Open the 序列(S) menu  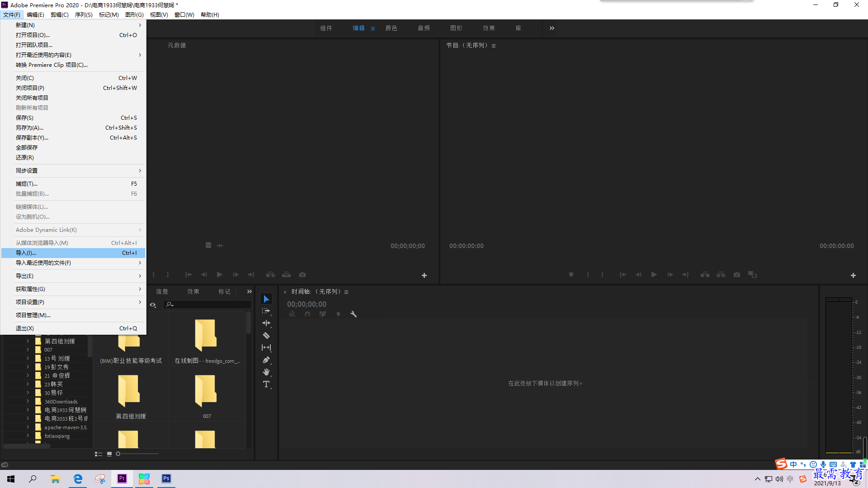pyautogui.click(x=84, y=15)
